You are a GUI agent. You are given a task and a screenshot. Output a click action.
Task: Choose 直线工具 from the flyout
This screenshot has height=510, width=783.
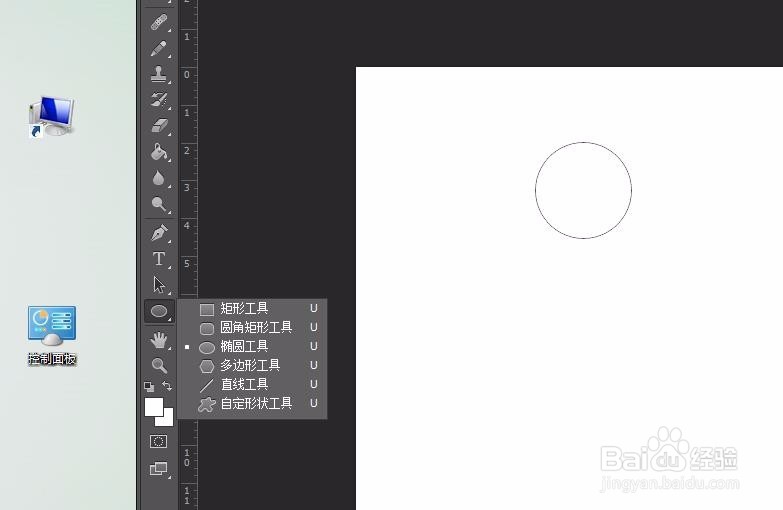point(252,385)
